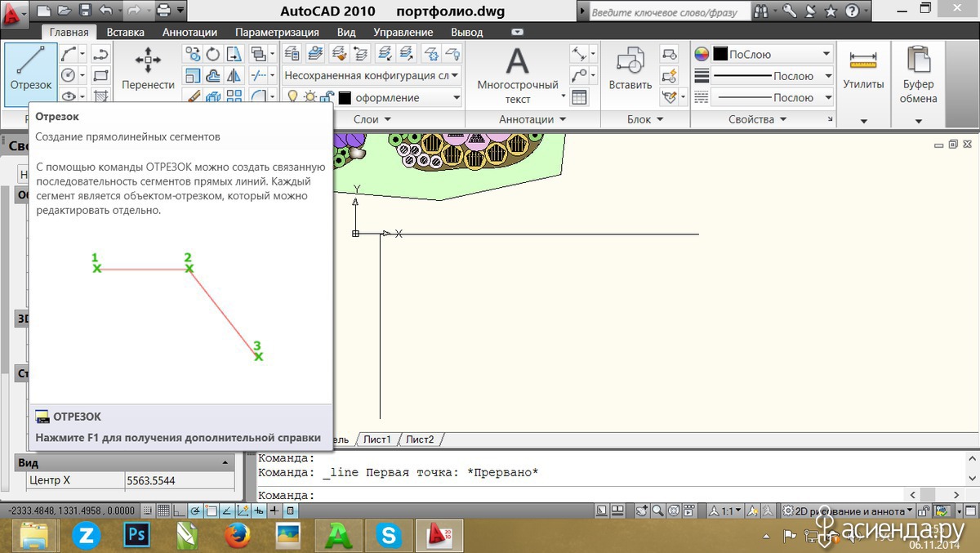Screen dimensions: 980x553
Task: Toggle the layer freeze sun icon
Action: pyautogui.click(x=310, y=97)
